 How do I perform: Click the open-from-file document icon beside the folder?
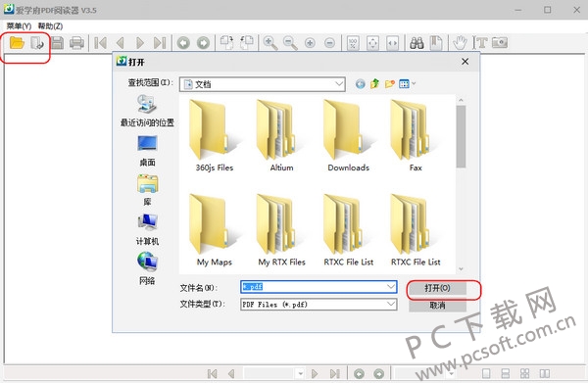tap(37, 43)
